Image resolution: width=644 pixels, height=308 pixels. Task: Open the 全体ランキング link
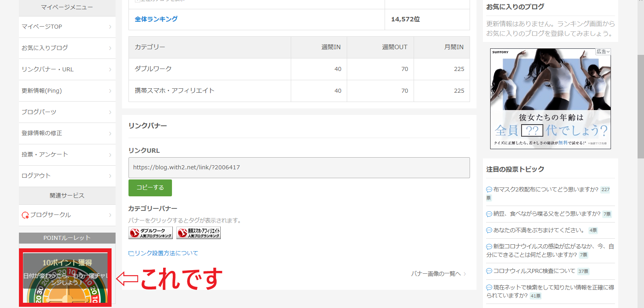(156, 19)
